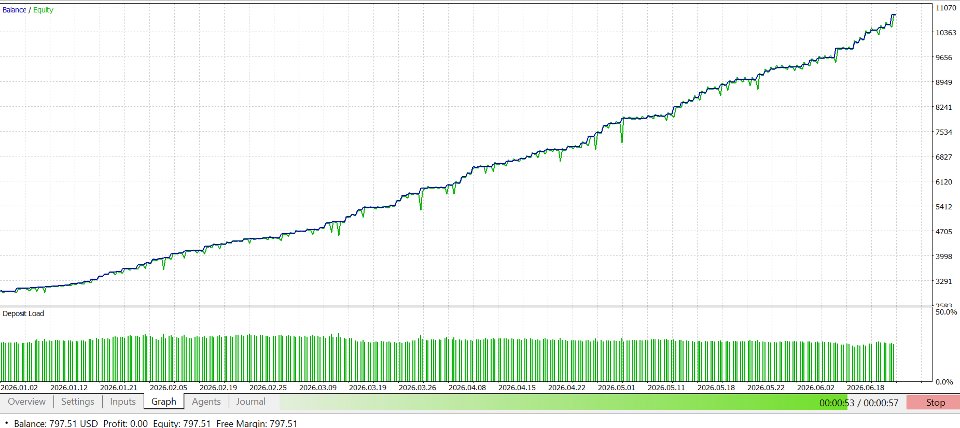This screenshot has height=428, width=960.
Task: Click the 2026.05.22 date label
Action: (x=765, y=388)
